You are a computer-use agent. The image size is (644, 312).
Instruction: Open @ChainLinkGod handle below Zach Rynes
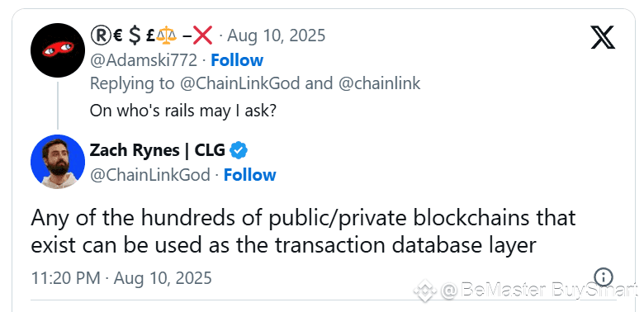tap(150, 175)
